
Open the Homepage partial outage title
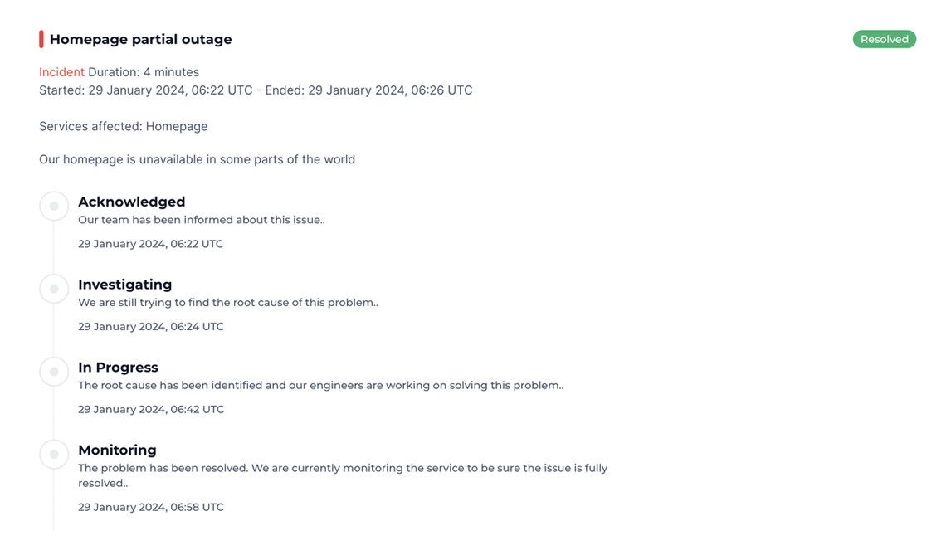(141, 39)
